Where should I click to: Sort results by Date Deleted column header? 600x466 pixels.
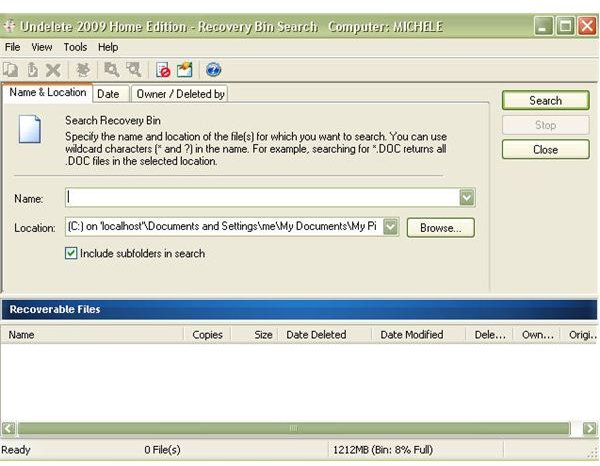[324, 335]
